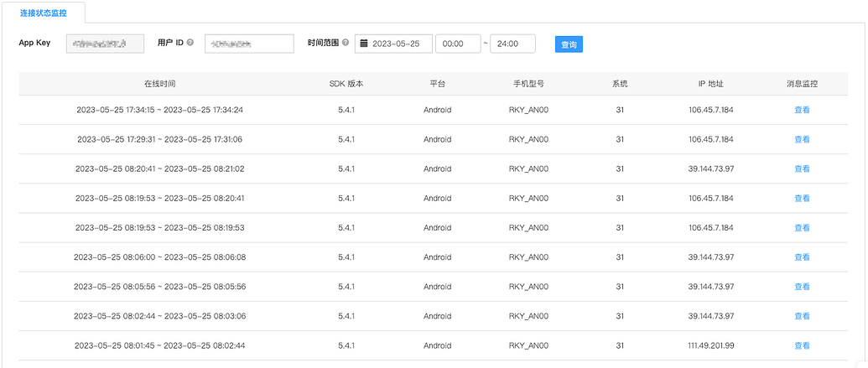Click the 手机型号 column header
Viewport: 868px width, 368px height.
(528, 84)
